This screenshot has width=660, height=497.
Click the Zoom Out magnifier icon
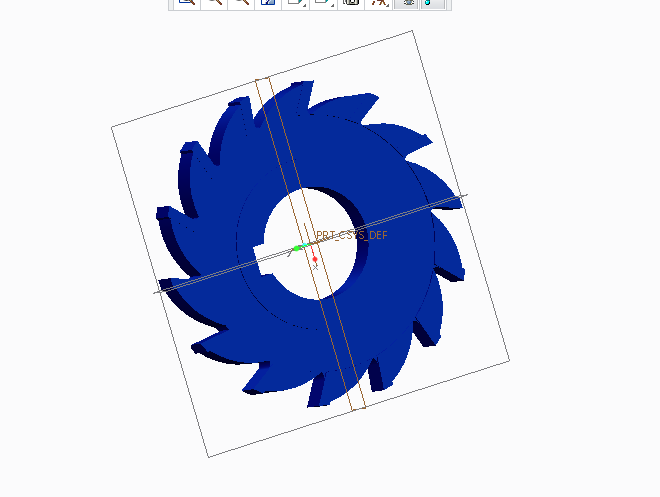tap(240, 3)
